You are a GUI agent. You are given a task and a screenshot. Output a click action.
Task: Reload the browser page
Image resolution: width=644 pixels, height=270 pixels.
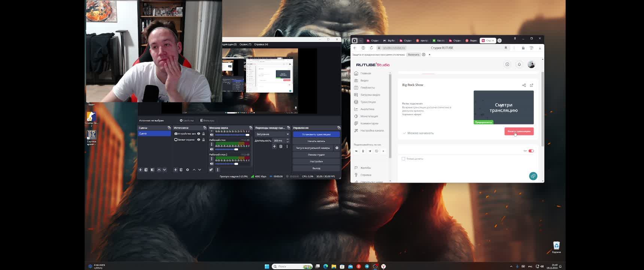click(371, 48)
